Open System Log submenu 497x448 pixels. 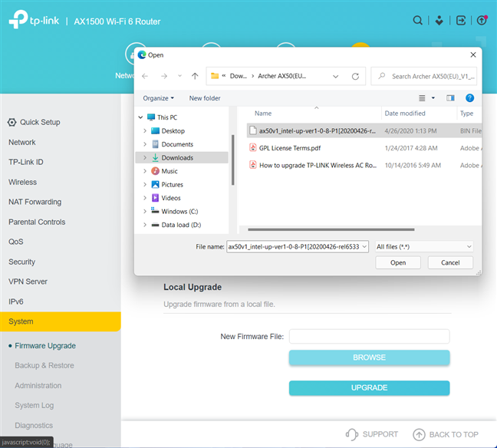point(35,406)
